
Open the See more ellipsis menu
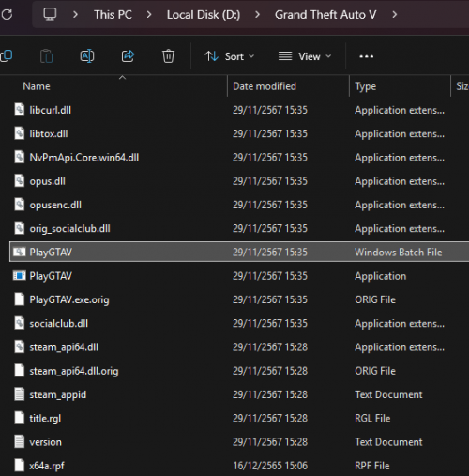pos(367,56)
